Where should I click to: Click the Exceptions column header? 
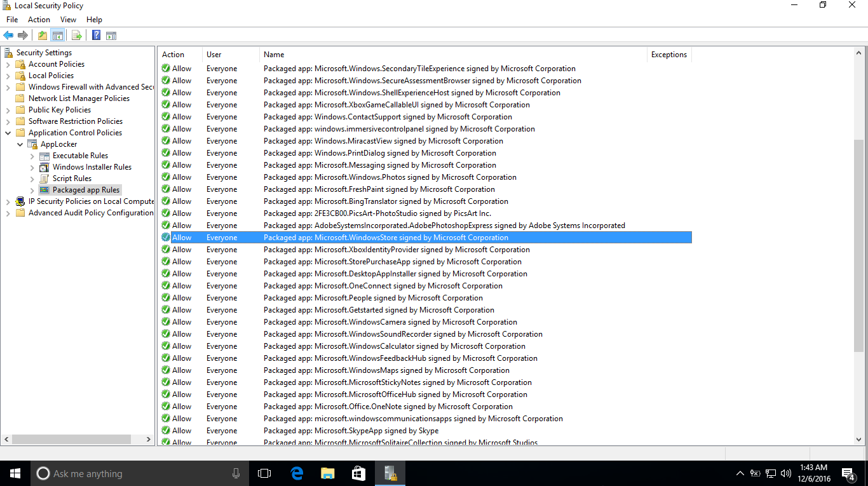[x=669, y=55]
